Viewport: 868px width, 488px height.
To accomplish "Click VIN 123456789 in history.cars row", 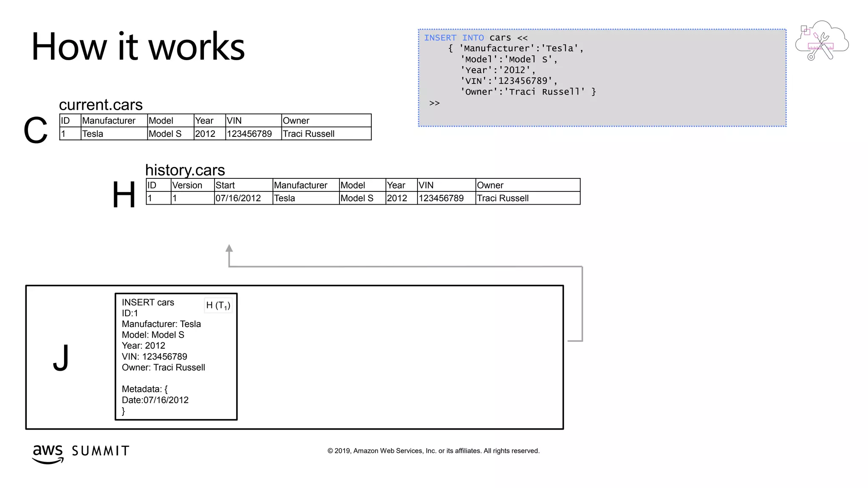I will pos(441,198).
